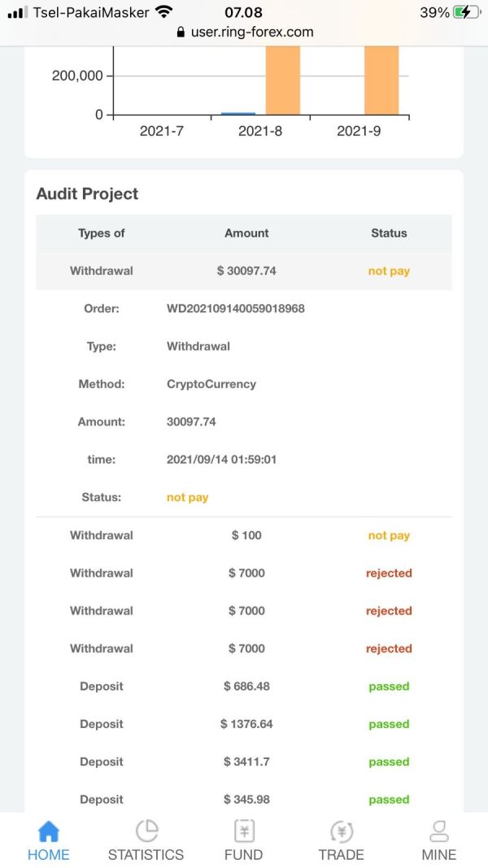
Task: Select order number WD202109140059018968
Action: (x=236, y=308)
